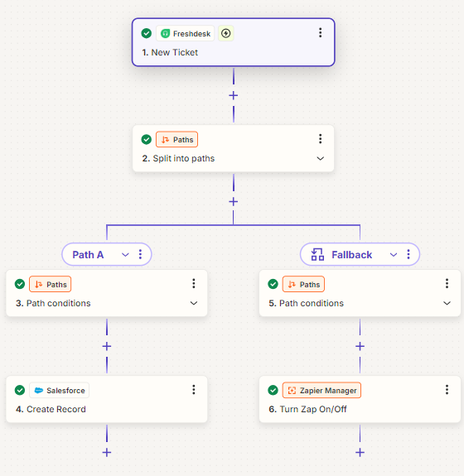Open the three-dot menu on Turn Zap On/Off
The height and width of the screenshot is (476, 464).
click(447, 390)
